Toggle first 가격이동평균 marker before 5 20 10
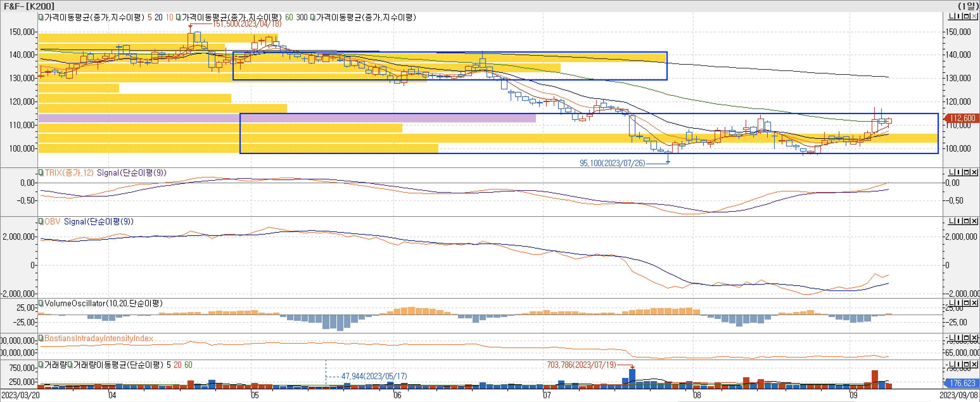 point(41,17)
